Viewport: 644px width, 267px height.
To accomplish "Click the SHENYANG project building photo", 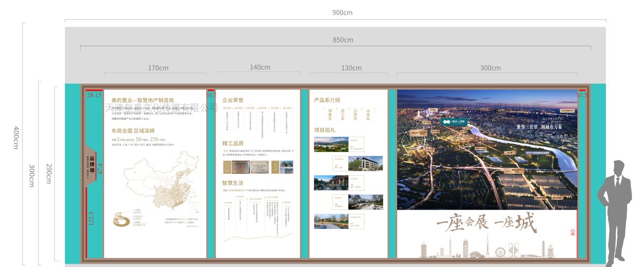I will point(365,163).
